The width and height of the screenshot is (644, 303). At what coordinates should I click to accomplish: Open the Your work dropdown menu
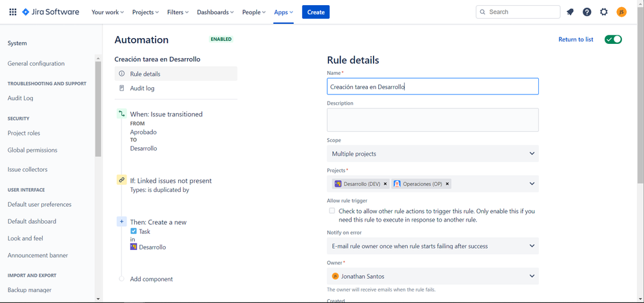(x=108, y=12)
